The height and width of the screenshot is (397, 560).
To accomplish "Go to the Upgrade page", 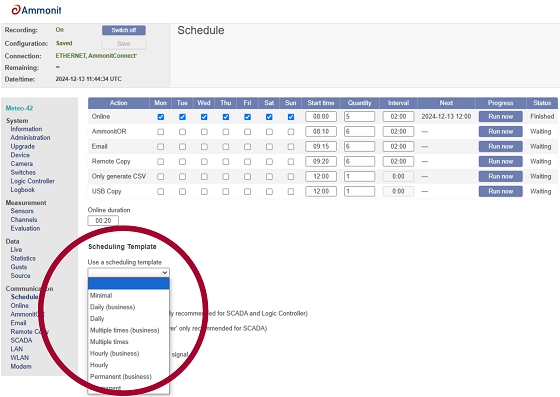I will coord(22,146).
